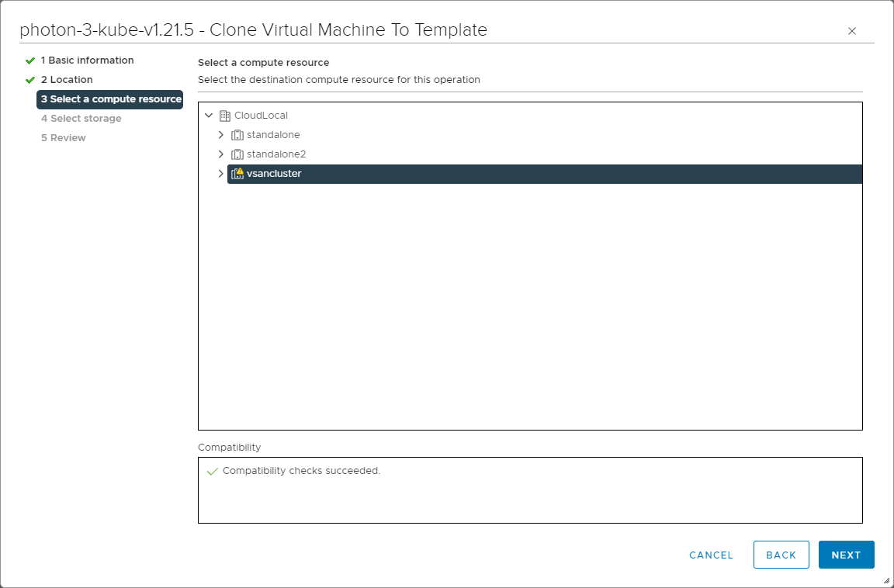Click the green compatibility success checkmark
This screenshot has height=588, width=894.
click(x=213, y=471)
